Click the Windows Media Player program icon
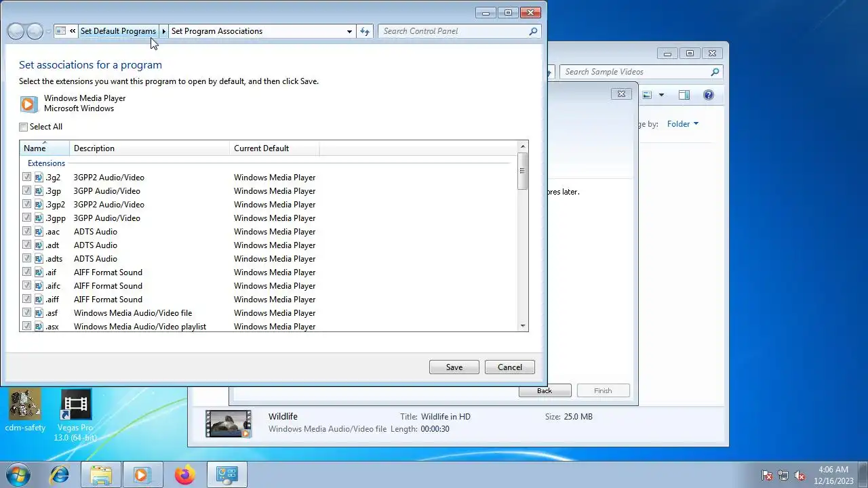868x488 pixels. tap(28, 104)
